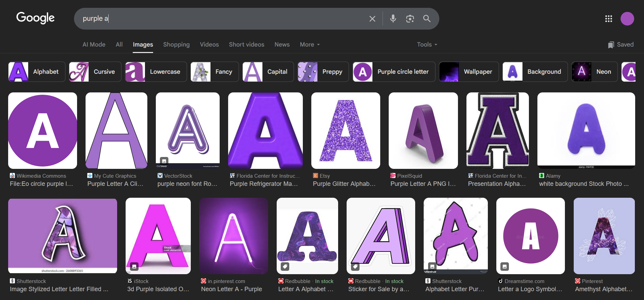This screenshot has height=300, width=644.
Task: Select the Images tab
Action: coord(143,45)
